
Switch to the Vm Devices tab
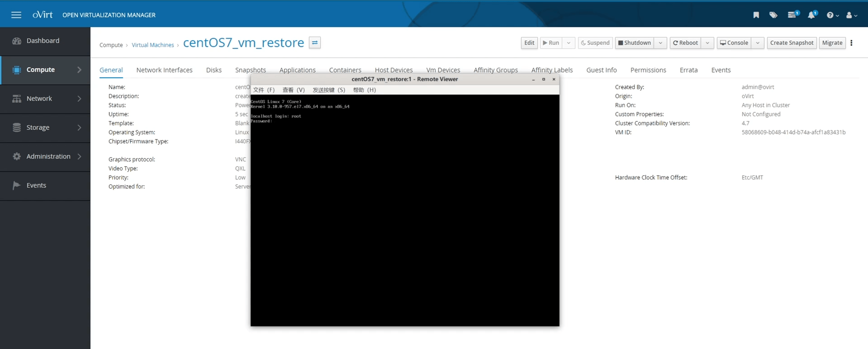click(x=443, y=70)
